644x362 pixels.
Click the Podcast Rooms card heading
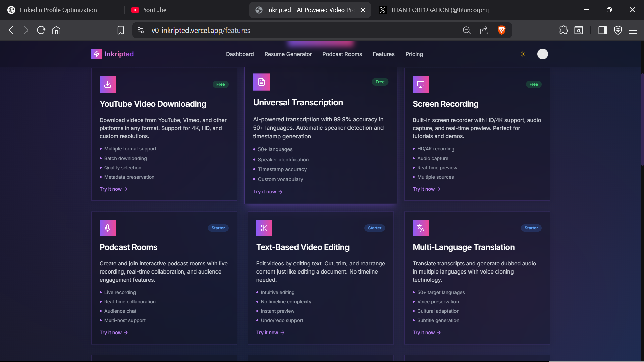[x=128, y=247]
